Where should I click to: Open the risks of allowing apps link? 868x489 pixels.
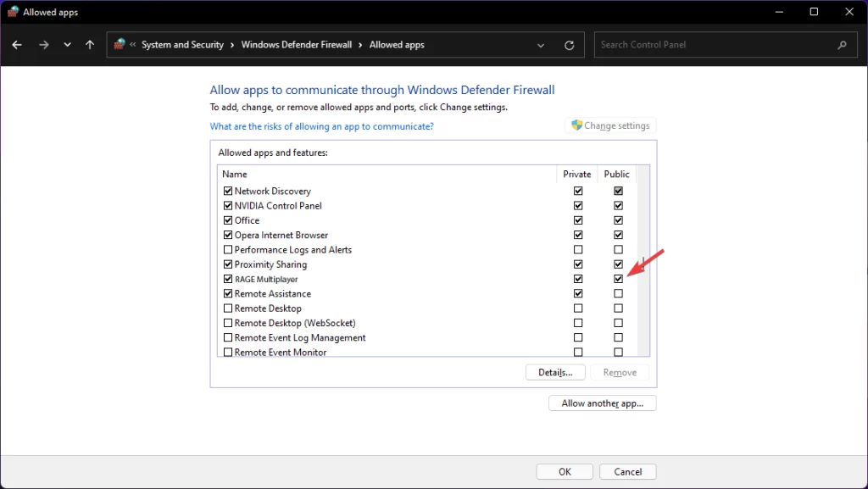[321, 125]
